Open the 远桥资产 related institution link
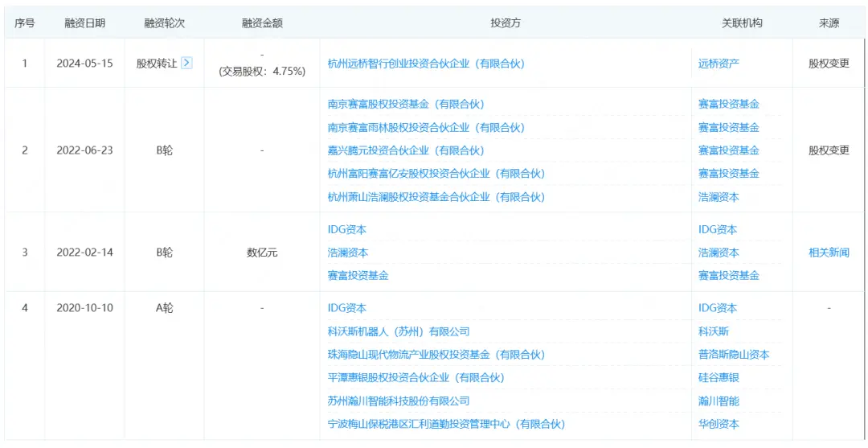The height and width of the screenshot is (448, 868). coord(719,64)
